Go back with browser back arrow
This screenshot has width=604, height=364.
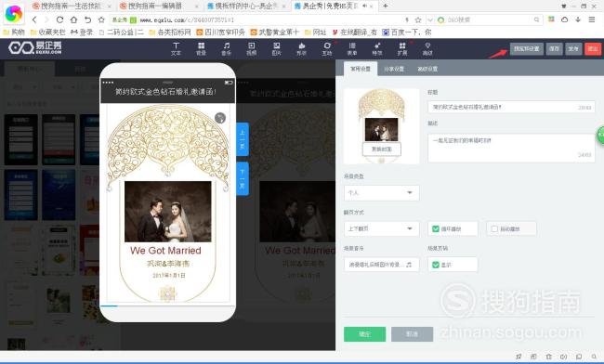[34, 19]
